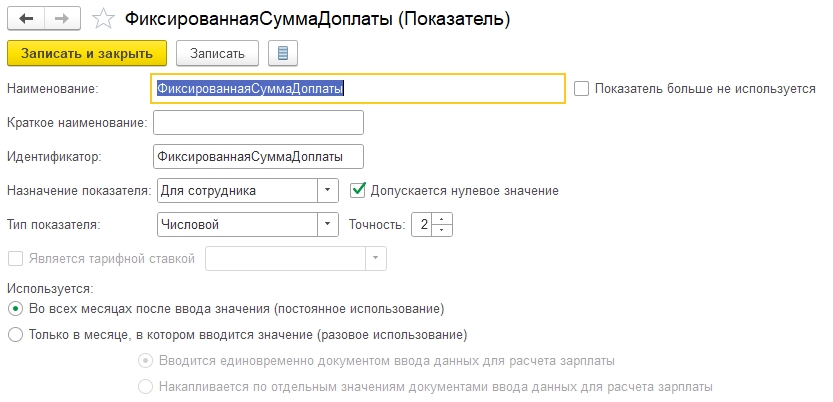
Task: Uncheck 'Допускается нулевое значение' checkbox
Action: coord(358,190)
